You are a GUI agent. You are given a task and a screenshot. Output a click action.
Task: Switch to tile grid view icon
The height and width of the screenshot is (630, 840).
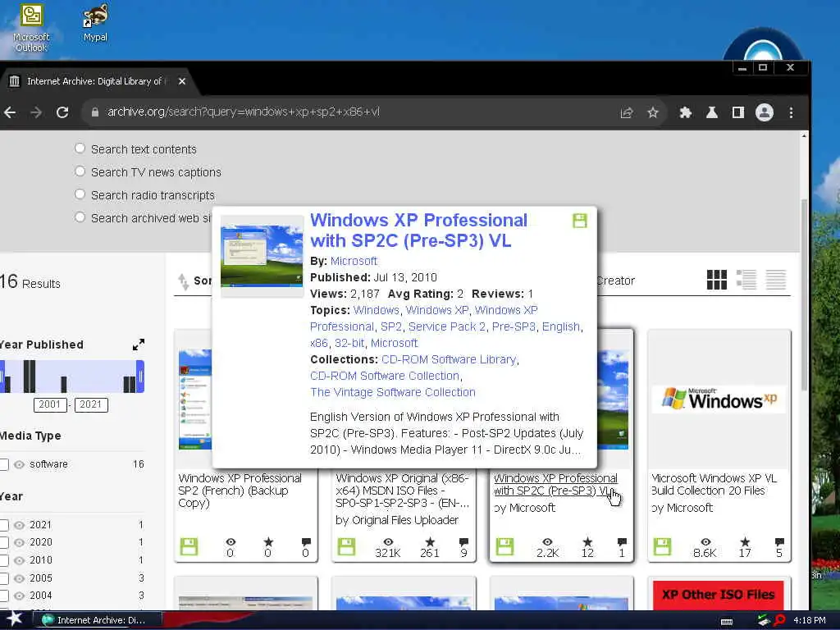(x=717, y=280)
